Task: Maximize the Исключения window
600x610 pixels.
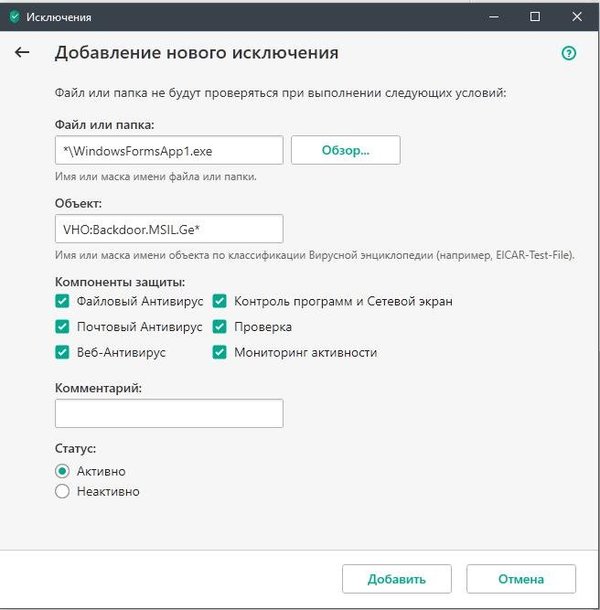Action: pos(535,17)
